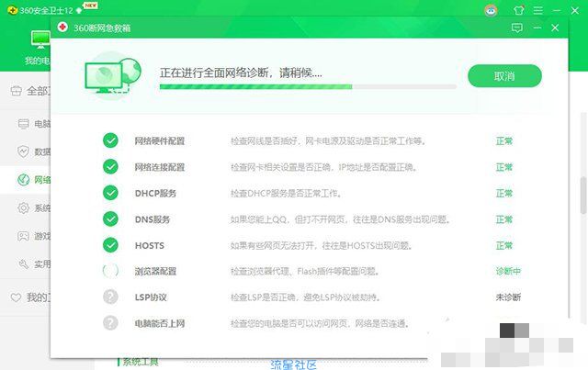Screen dimensions: 588x370
Task: Click the green check icon beside DHCP服务
Action: (110, 193)
